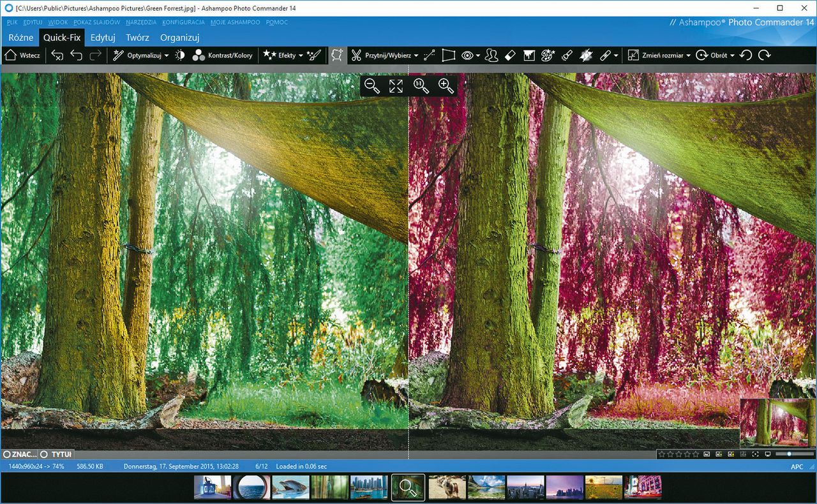Select the paint palette tool
The width and height of the screenshot is (817, 504).
tap(548, 56)
